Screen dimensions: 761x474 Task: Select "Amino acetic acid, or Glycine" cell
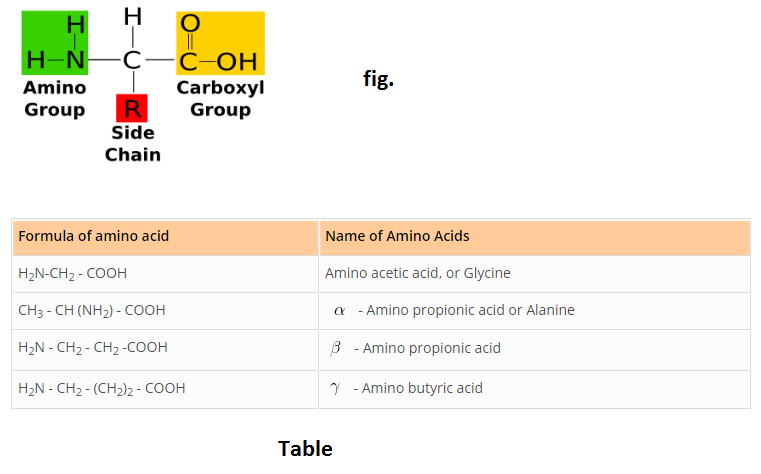(x=418, y=273)
